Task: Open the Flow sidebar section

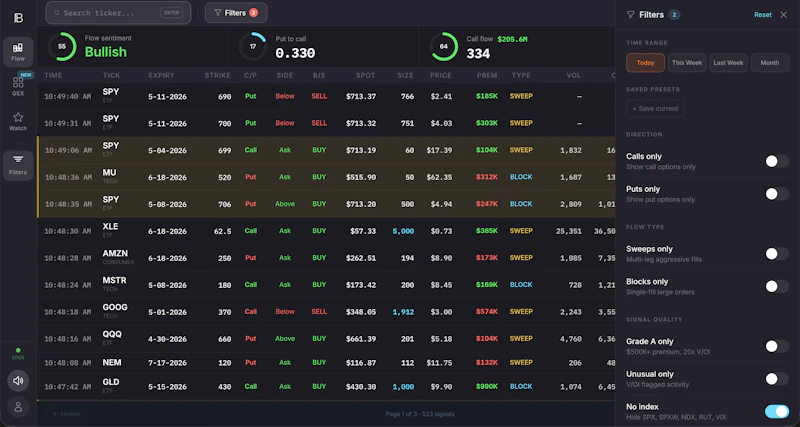Action: (18, 52)
